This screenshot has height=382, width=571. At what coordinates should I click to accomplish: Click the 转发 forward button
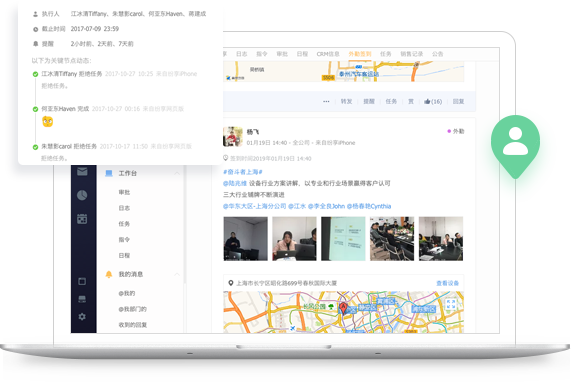pyautogui.click(x=346, y=101)
